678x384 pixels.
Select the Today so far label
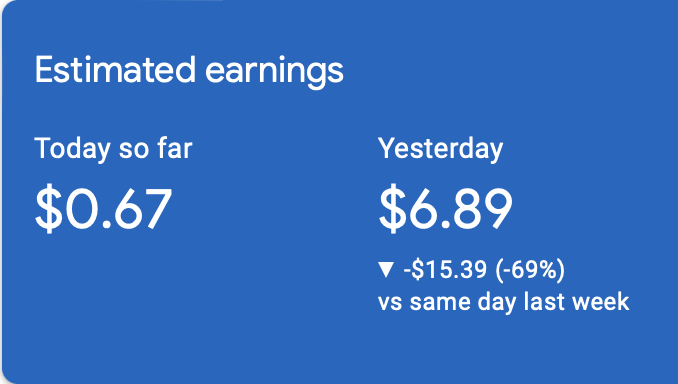pyautogui.click(x=113, y=150)
